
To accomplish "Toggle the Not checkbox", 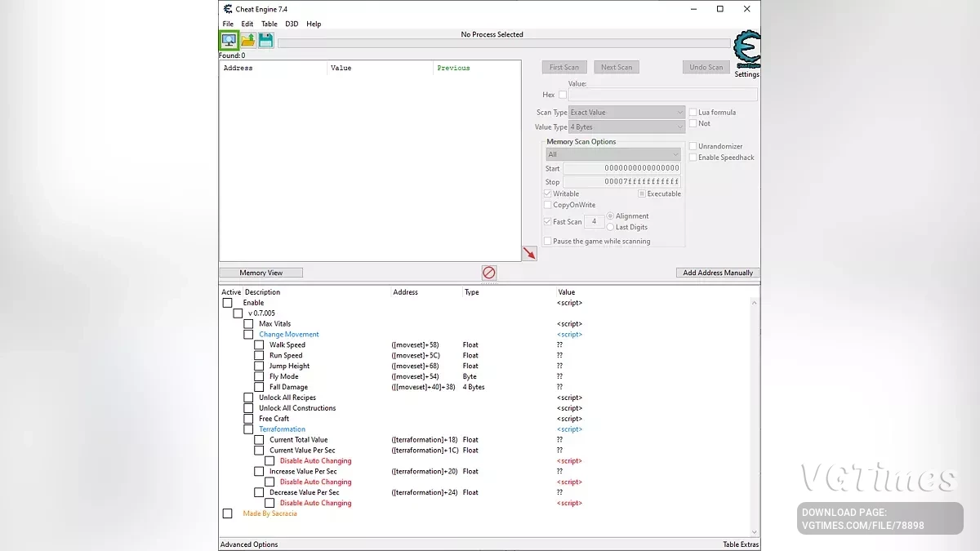I will (x=693, y=123).
